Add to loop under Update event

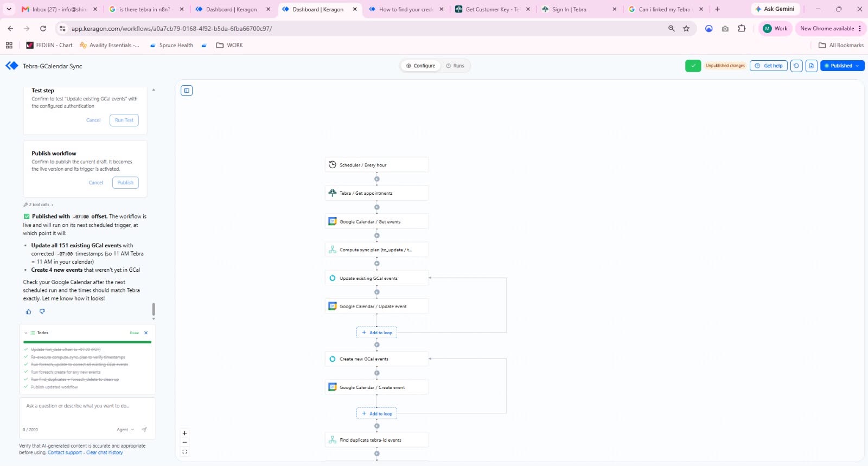(x=376, y=333)
